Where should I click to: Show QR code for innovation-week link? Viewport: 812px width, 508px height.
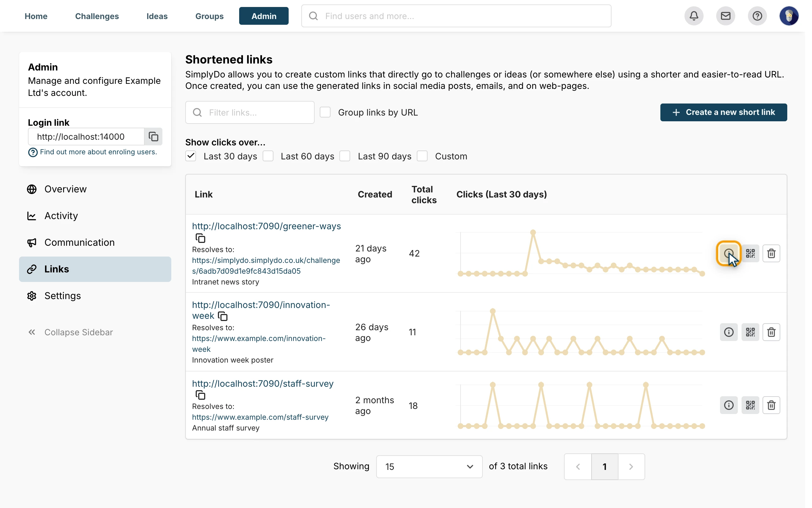coord(750,332)
